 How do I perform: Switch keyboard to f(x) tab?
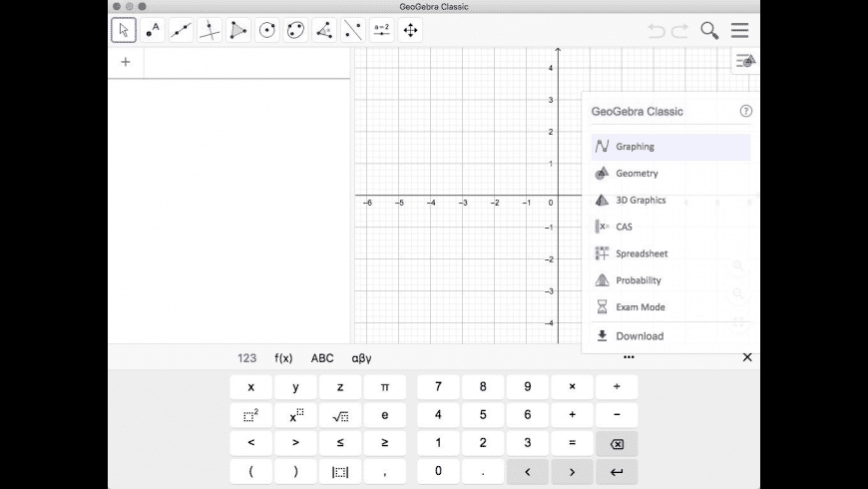pyautogui.click(x=283, y=358)
